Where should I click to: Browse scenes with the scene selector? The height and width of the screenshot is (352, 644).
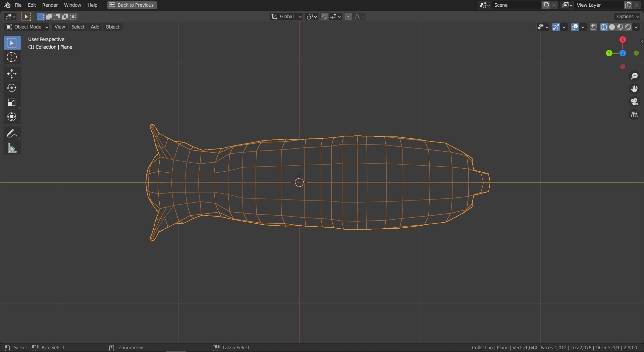click(x=485, y=5)
